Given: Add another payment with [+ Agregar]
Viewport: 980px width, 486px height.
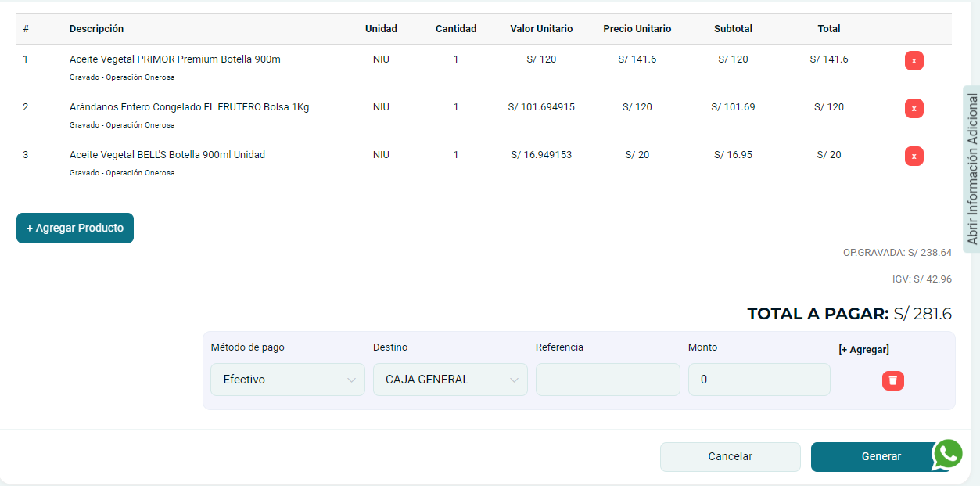Looking at the screenshot, I should tap(863, 350).
